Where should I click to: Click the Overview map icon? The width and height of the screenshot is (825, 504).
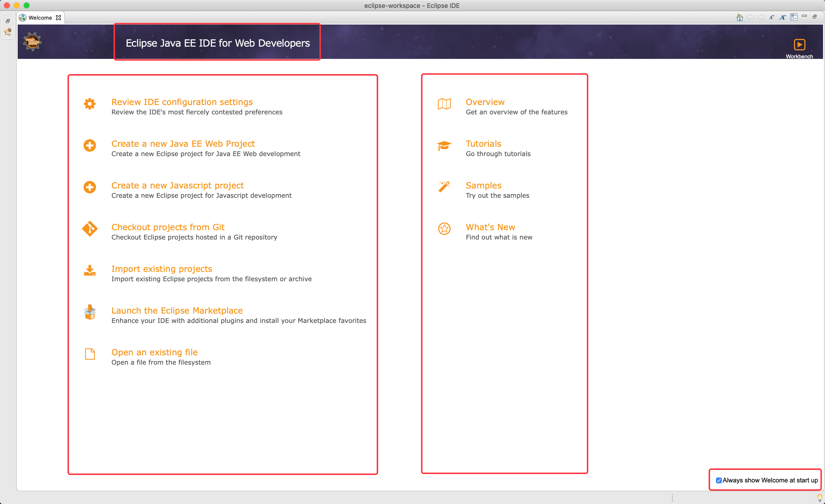click(444, 104)
